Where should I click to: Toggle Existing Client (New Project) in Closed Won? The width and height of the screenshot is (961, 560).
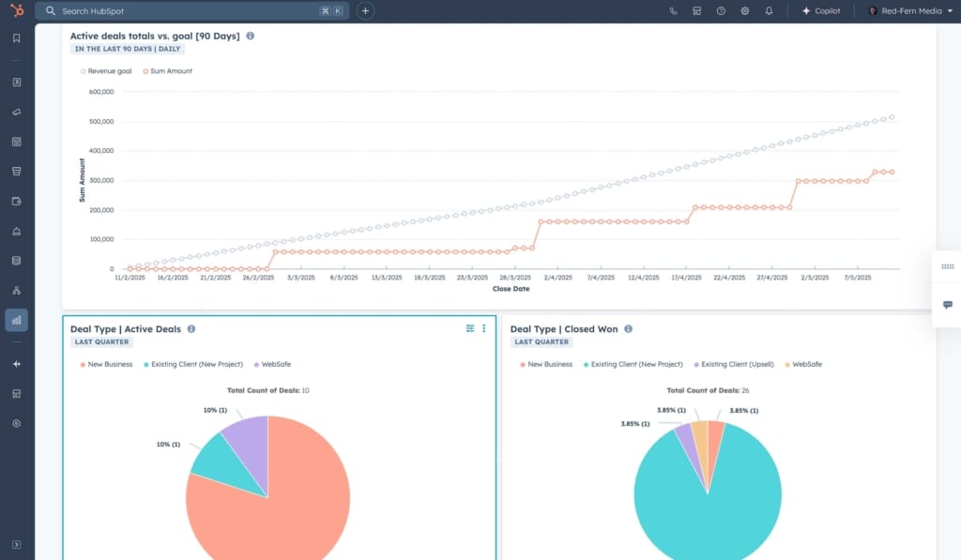click(633, 364)
